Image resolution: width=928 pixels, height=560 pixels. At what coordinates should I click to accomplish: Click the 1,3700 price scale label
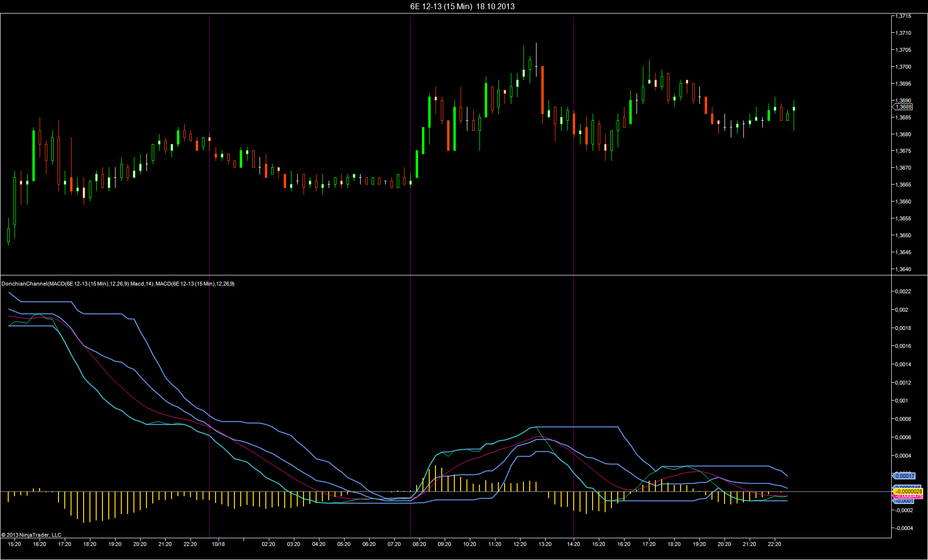click(x=903, y=67)
